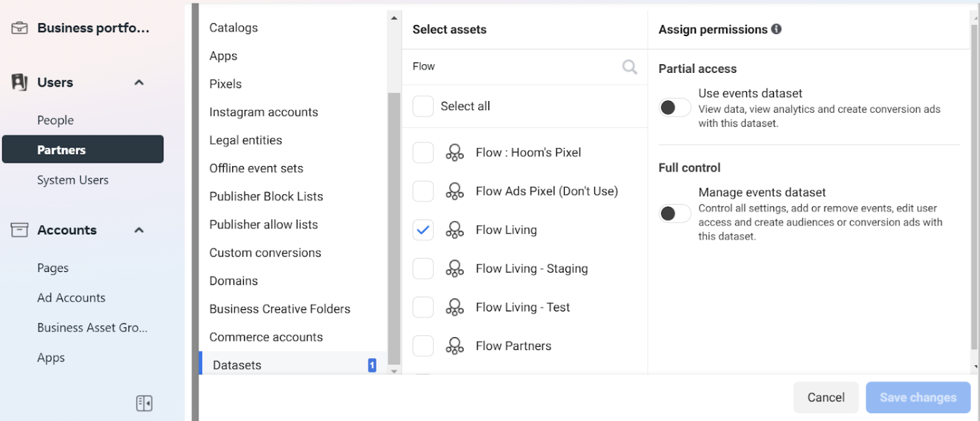The width and height of the screenshot is (980, 421).
Task: Turn on Manage events dataset toggle
Action: [x=674, y=213]
